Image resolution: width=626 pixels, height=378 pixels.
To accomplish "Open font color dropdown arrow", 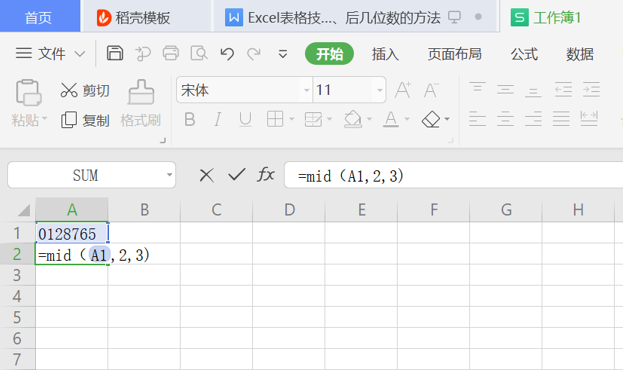I will point(407,119).
